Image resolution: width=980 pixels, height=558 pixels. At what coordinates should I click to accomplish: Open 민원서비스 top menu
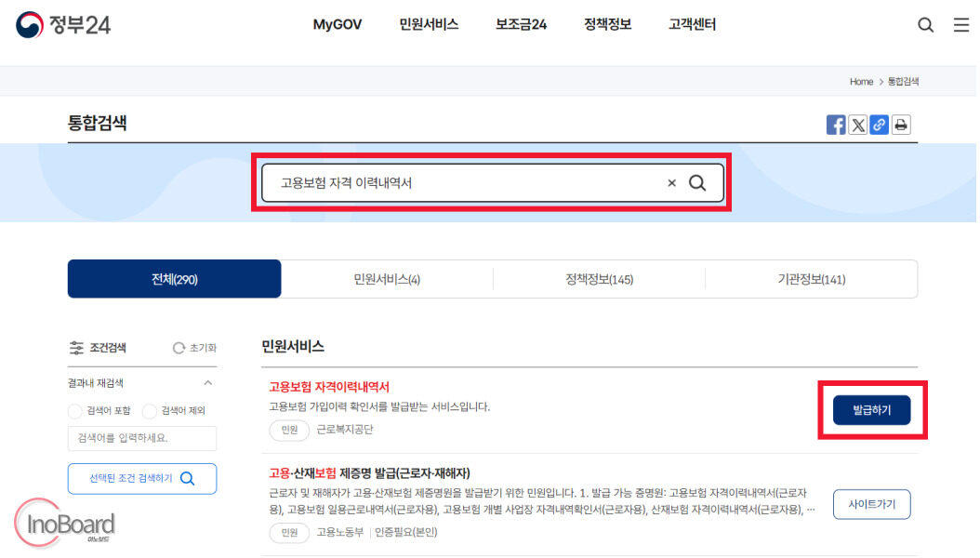click(x=429, y=25)
